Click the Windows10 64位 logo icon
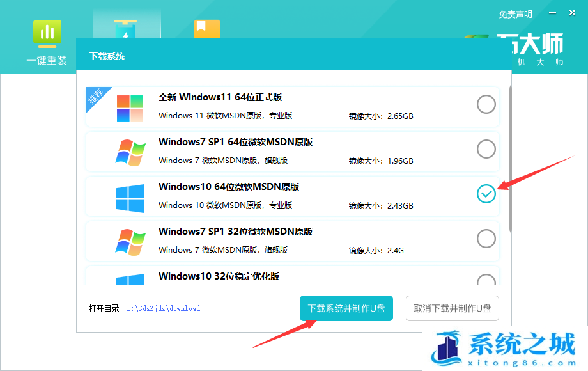The height and width of the screenshot is (371, 588). point(130,198)
